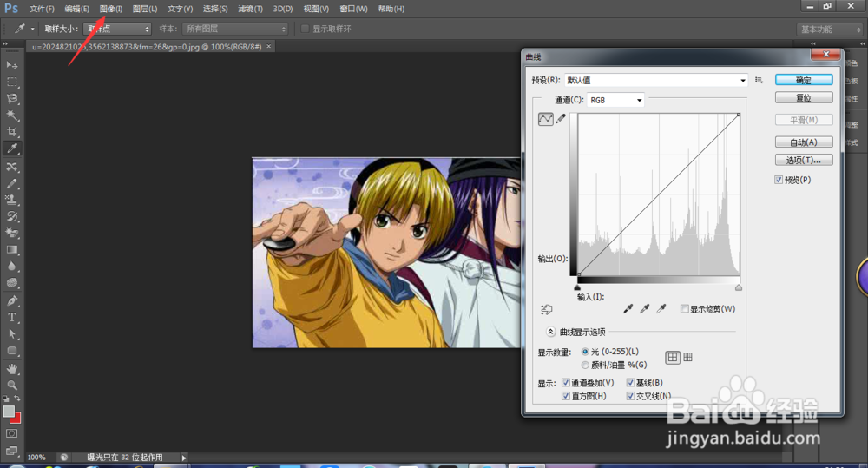Select the Eraser tool
Viewport: 868px width, 468px height.
[11, 234]
